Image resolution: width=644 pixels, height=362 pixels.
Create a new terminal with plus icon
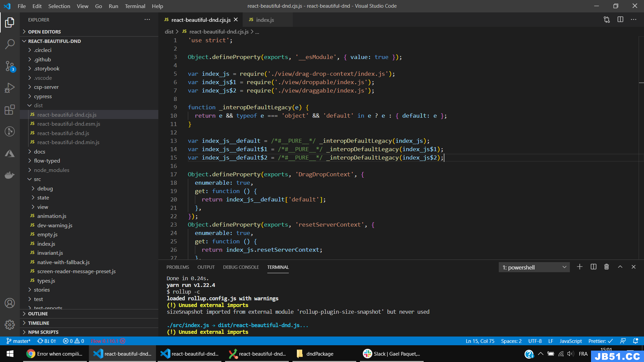[x=580, y=267]
